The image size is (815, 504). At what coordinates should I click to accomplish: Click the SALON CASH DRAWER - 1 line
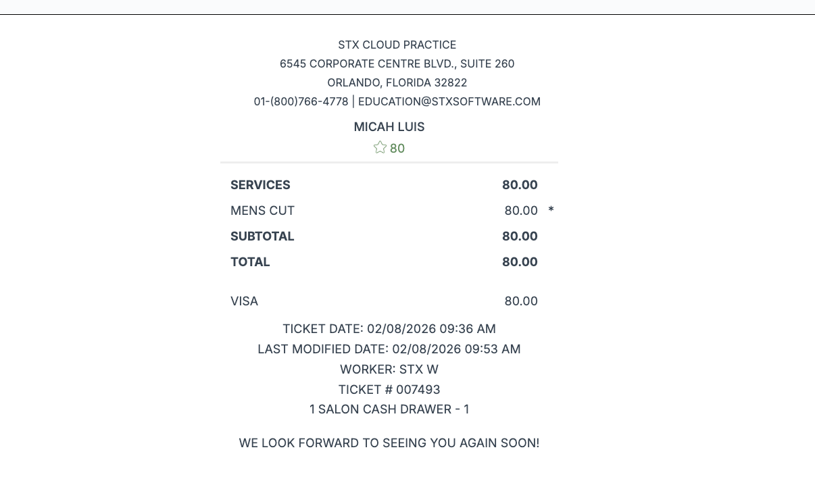coord(389,409)
